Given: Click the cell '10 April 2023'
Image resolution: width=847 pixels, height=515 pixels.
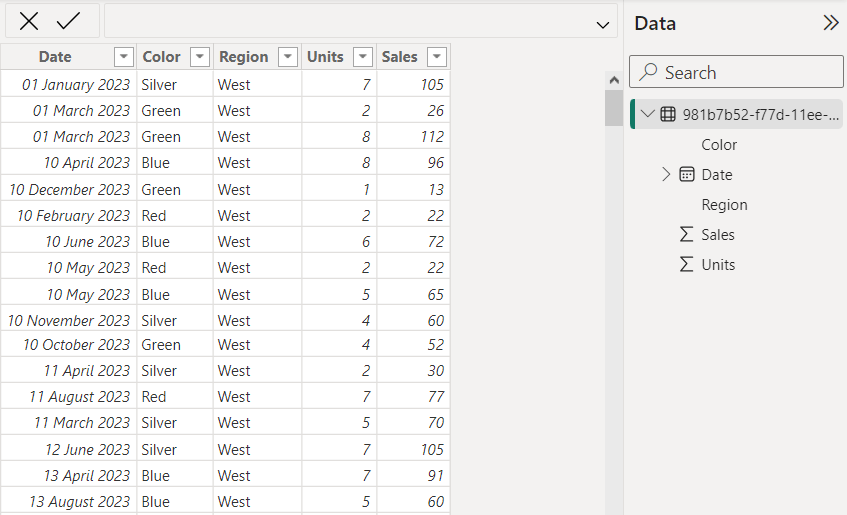Looking at the screenshot, I should click(69, 162).
